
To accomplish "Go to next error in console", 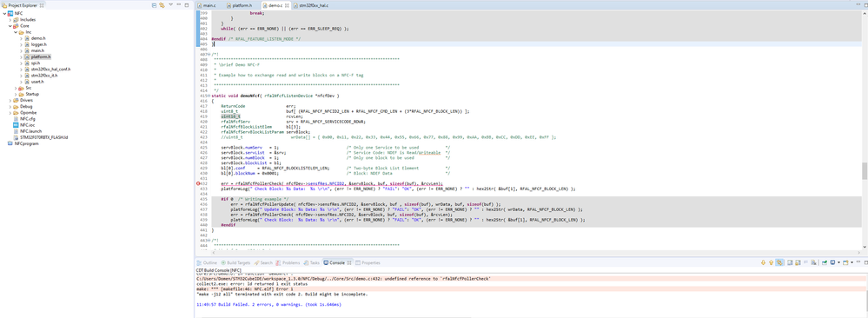I will click(x=764, y=262).
